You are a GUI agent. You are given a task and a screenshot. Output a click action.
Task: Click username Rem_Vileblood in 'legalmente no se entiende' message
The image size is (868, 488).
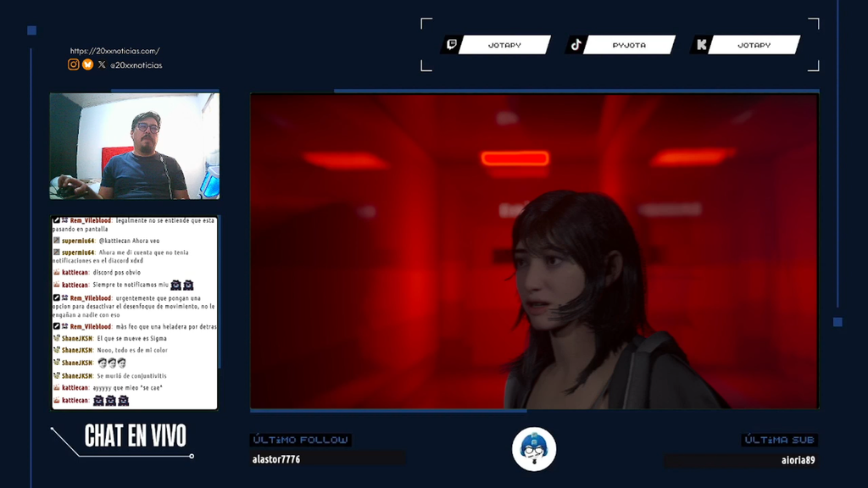tap(90, 220)
